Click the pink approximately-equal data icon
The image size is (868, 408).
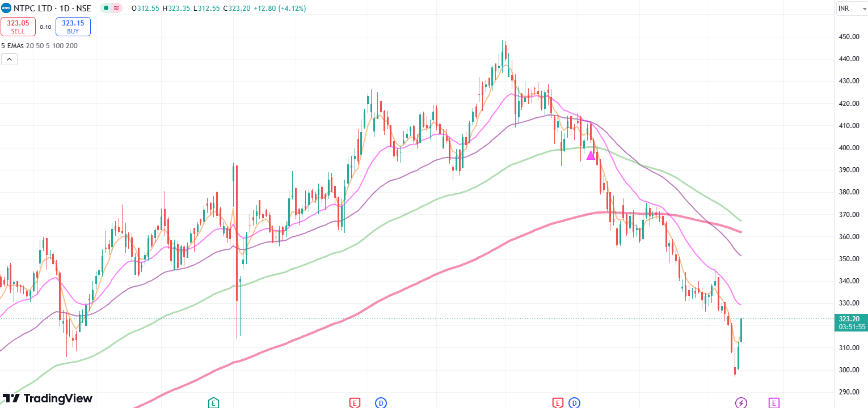click(x=116, y=8)
